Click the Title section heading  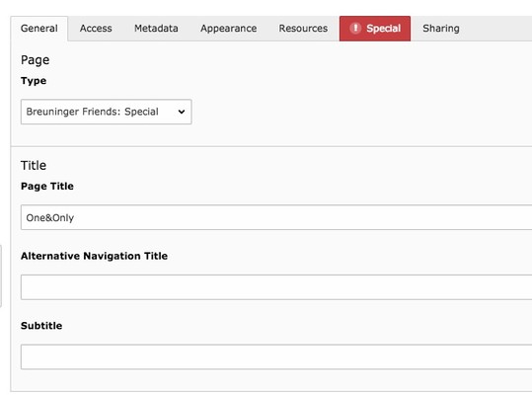(34, 165)
